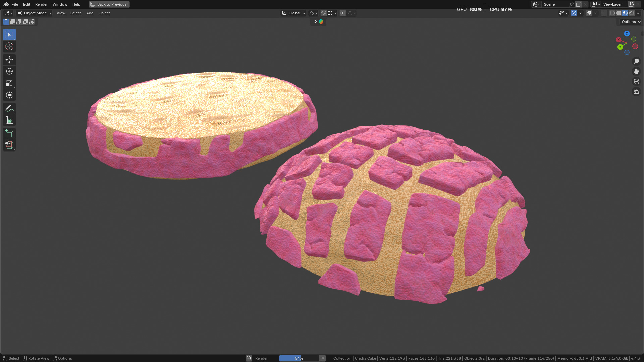Open the gizmo options dropdown arrow
644x362 pixels.
click(x=580, y=13)
